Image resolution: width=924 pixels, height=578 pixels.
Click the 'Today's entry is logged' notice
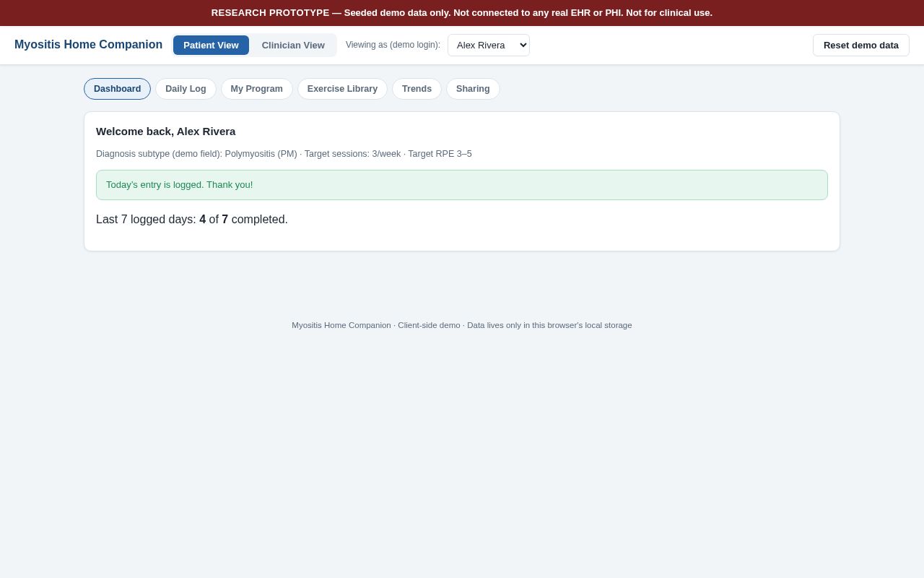(x=462, y=185)
